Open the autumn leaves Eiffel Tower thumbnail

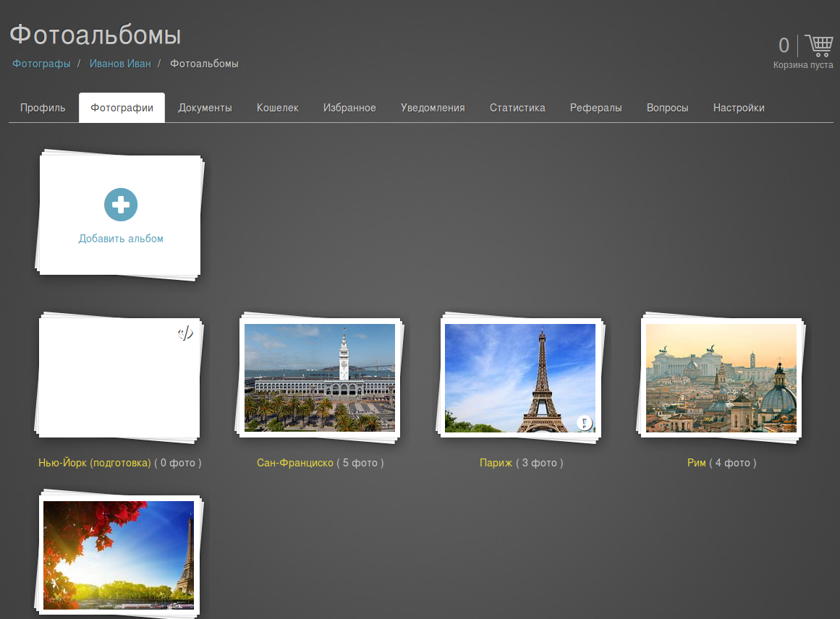pyautogui.click(x=119, y=555)
